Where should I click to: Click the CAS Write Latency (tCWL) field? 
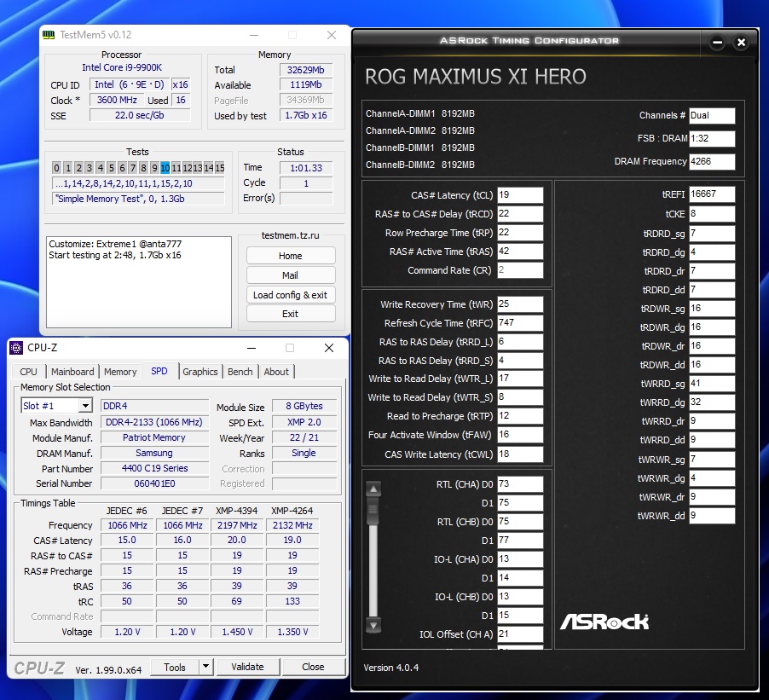(x=520, y=454)
